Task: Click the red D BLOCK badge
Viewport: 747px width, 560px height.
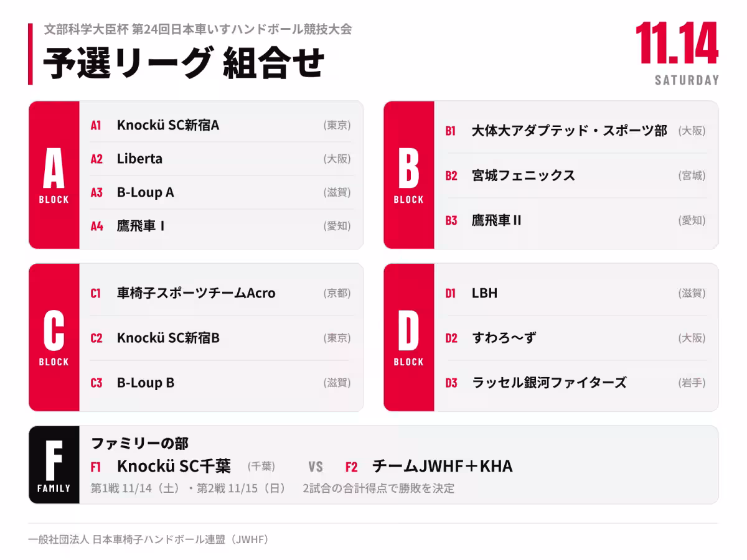Action: (409, 337)
